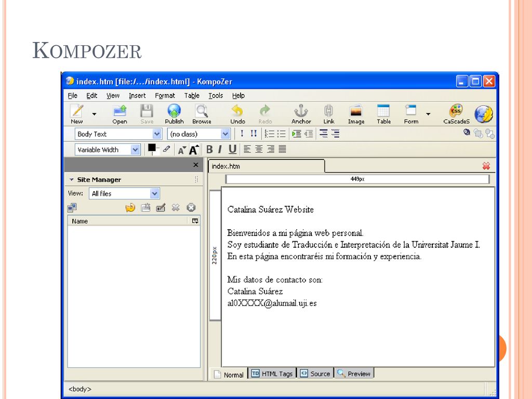
Task: Open the Format menu
Action: (x=165, y=96)
